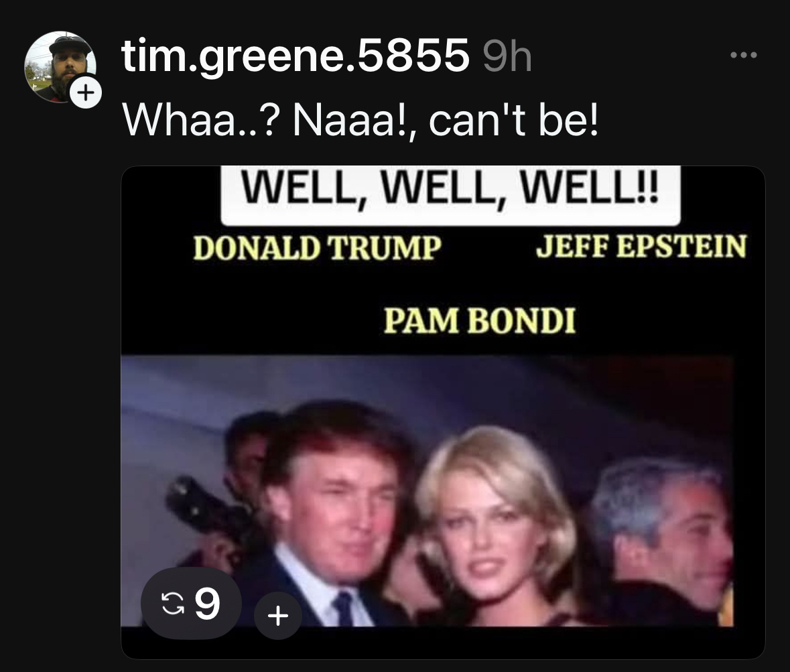
Task: Click the "WELL, WELL, WELL!!" white banner
Action: (x=450, y=194)
